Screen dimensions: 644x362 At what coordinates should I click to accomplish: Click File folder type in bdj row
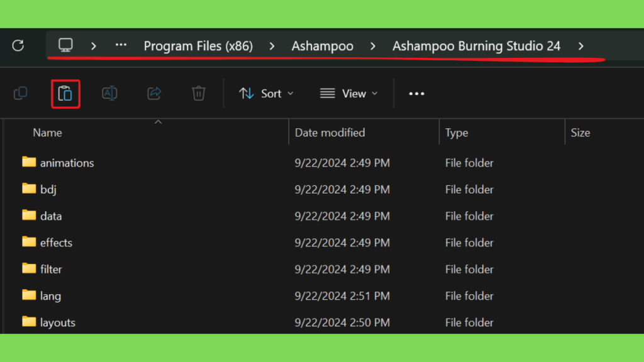[469, 190]
